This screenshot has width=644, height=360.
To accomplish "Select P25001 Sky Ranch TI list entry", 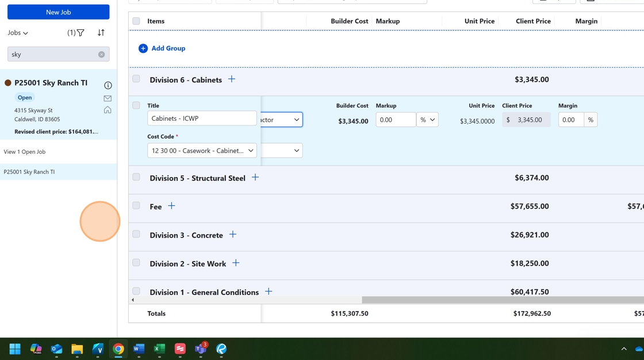I will [29, 172].
